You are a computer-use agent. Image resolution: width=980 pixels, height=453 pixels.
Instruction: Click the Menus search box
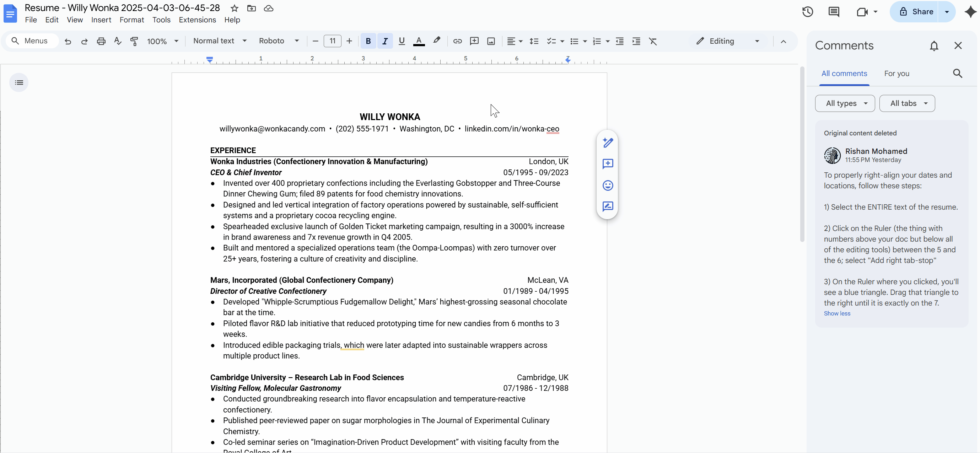click(33, 41)
